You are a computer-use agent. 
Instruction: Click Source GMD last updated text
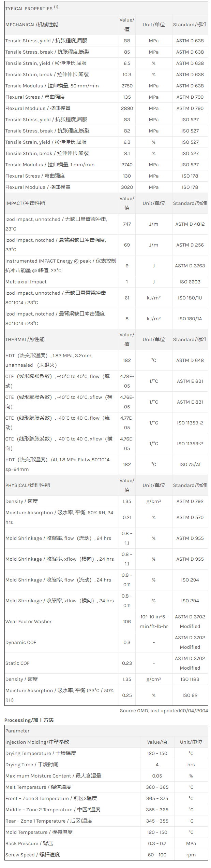164,711
